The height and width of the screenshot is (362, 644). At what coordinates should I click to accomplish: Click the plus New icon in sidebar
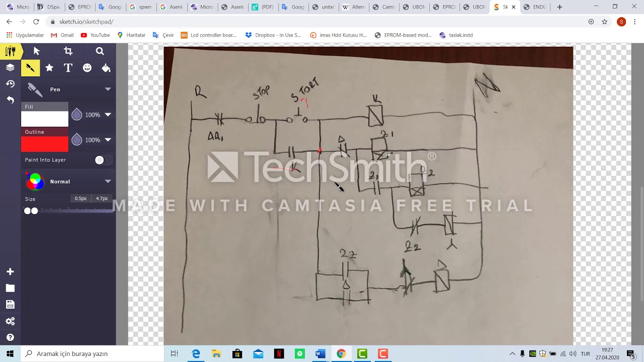(10, 271)
